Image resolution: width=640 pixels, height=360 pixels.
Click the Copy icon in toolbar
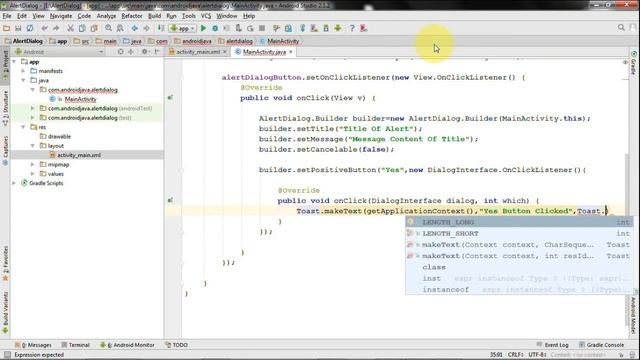pos(82,28)
